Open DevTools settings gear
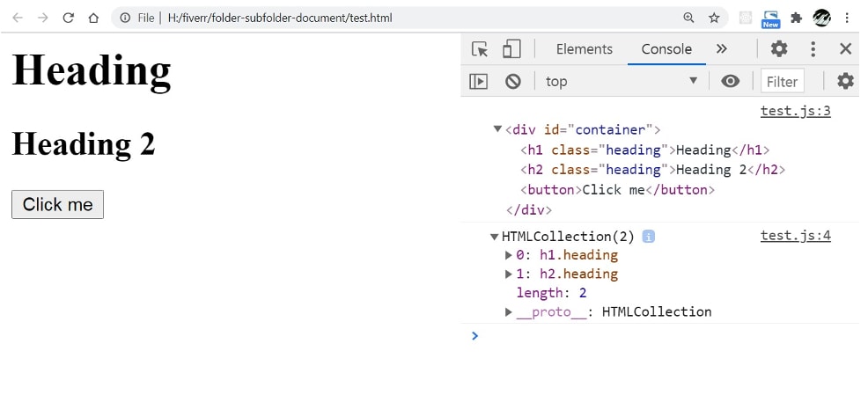Image resolution: width=868 pixels, height=395 pixels. tap(779, 49)
